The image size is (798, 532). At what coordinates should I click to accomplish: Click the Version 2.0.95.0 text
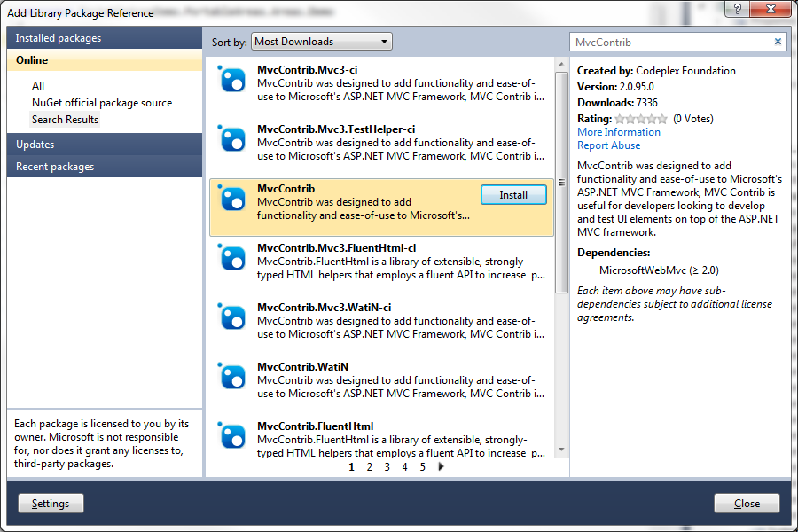point(615,87)
